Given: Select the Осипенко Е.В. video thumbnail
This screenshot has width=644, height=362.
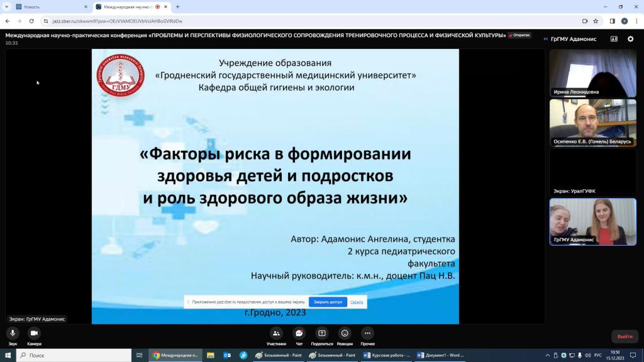Looking at the screenshot, I should [592, 123].
